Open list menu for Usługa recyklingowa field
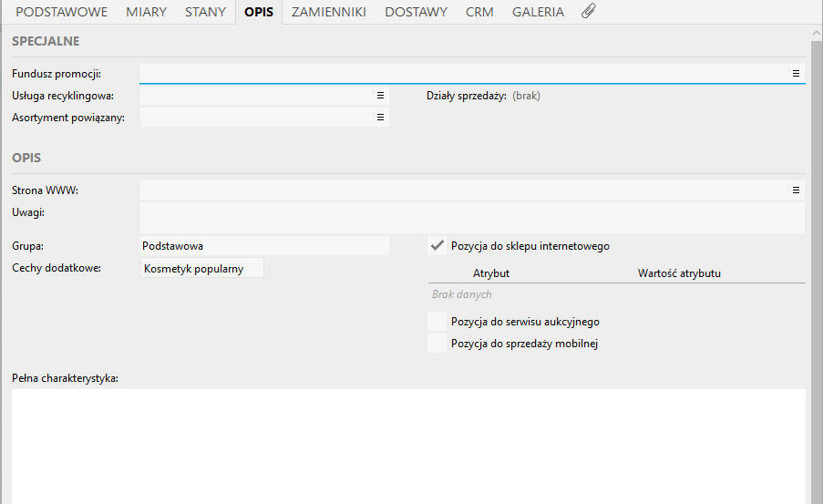Viewport: 823px width, 504px height. click(381, 95)
